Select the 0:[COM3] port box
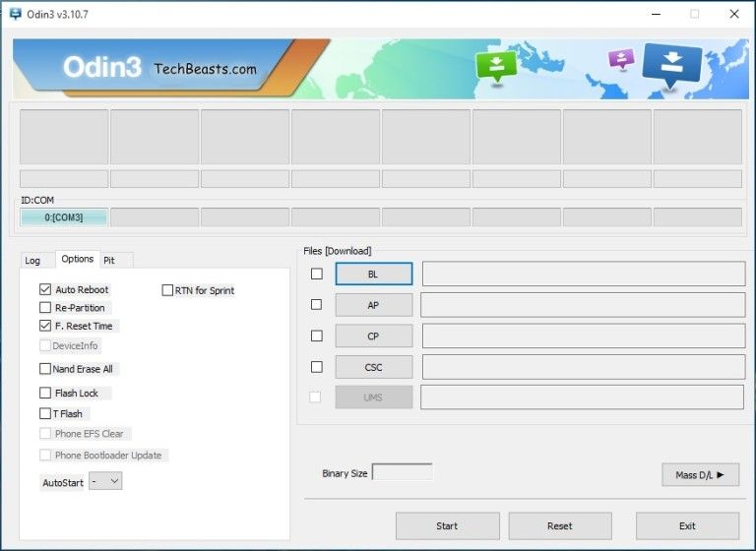Viewport: 756px width, 551px height. click(x=64, y=217)
